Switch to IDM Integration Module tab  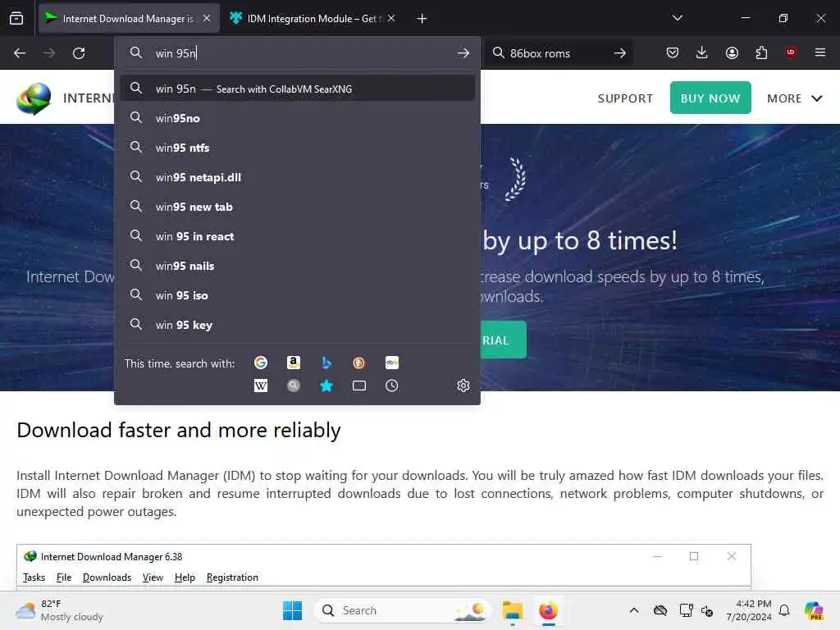click(313, 19)
